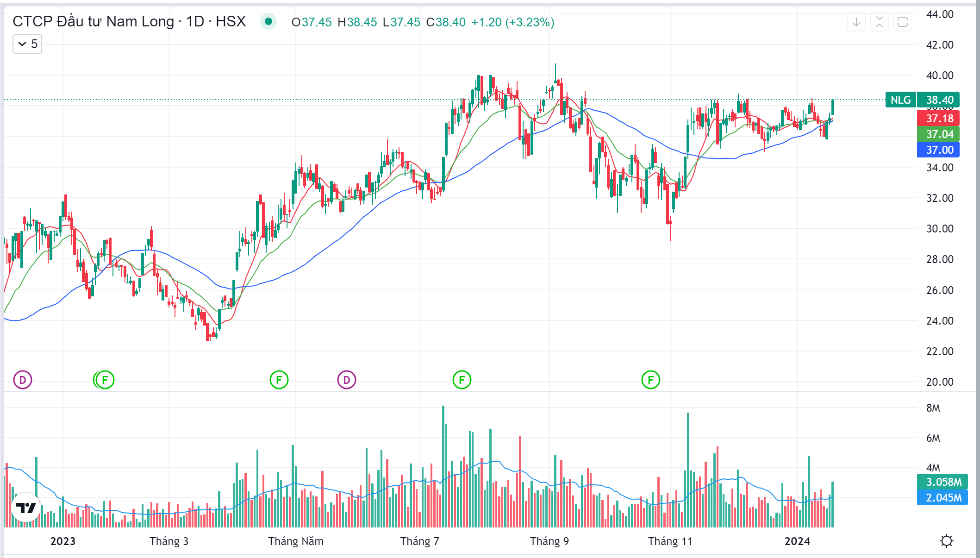This screenshot has width=980, height=558.
Task: Click the NLG symbol price label
Action: coord(900,100)
